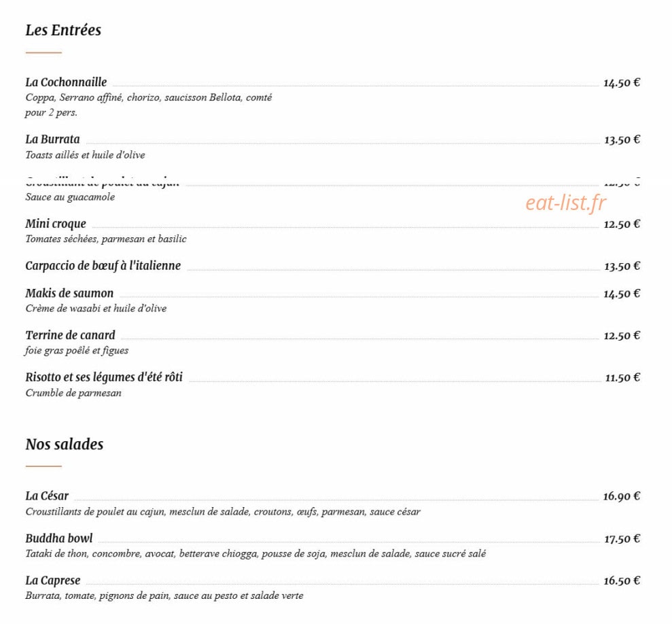The height and width of the screenshot is (624, 672).
Task: Click the 14.50 € price of La Cochonnaille
Action: tap(622, 83)
